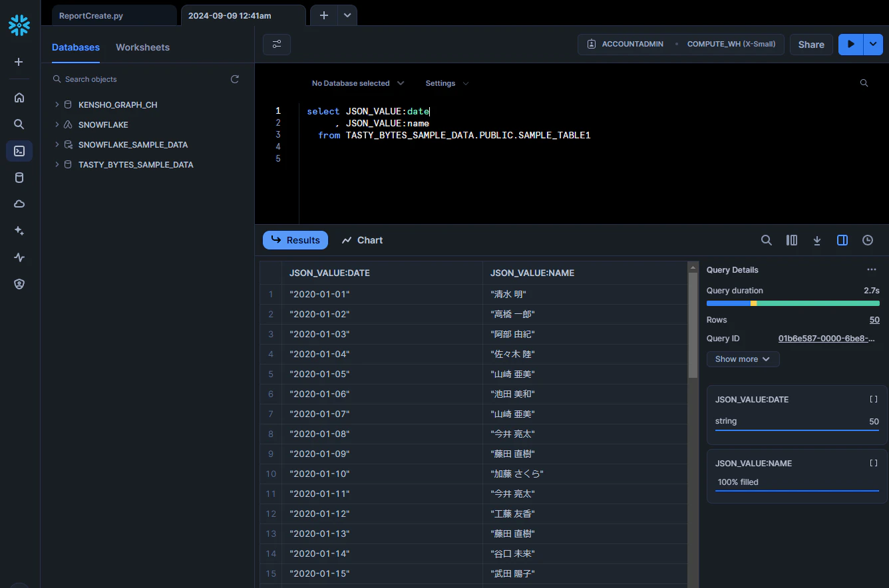Open the Query ID link
889x588 pixels.
pos(826,339)
